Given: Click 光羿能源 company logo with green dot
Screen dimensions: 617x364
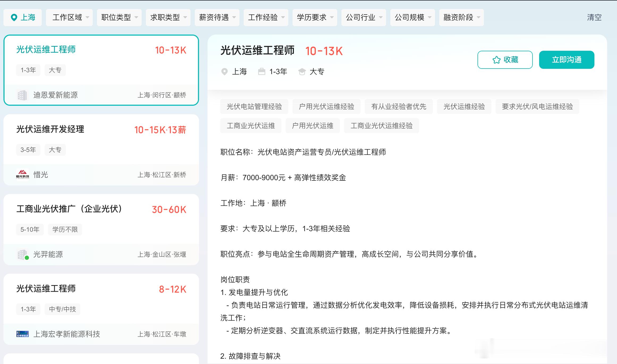Looking at the screenshot, I should click(23, 255).
